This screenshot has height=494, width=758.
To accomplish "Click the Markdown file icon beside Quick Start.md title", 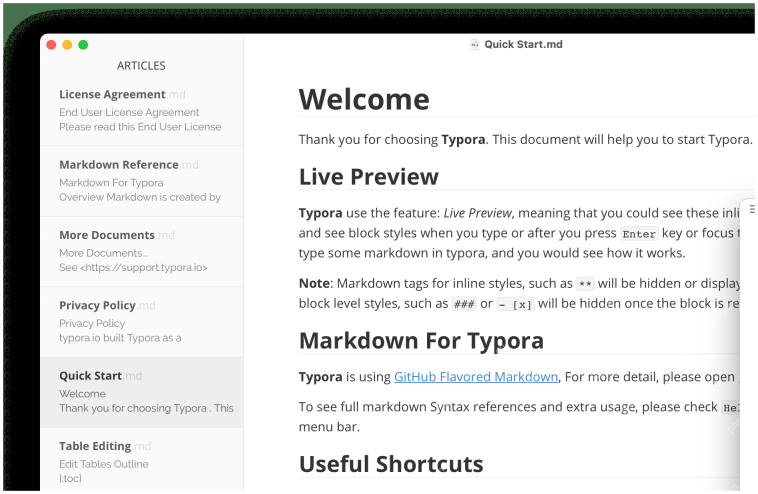I will click(475, 44).
